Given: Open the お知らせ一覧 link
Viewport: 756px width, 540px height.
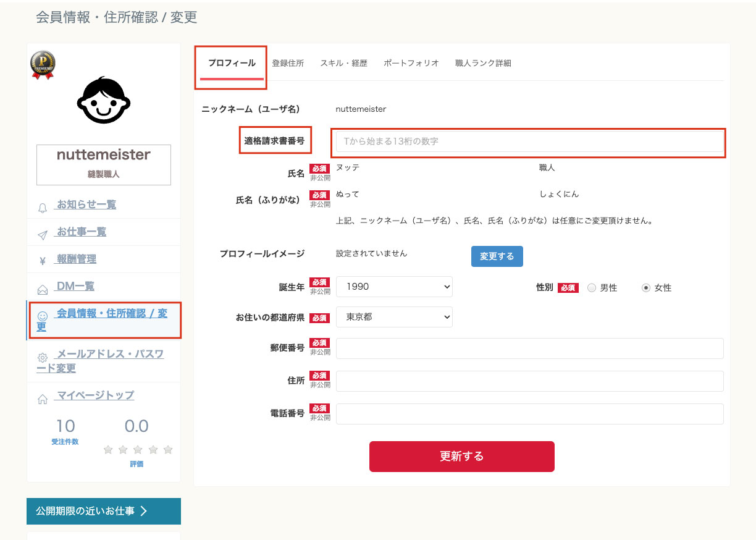Looking at the screenshot, I should (x=85, y=205).
